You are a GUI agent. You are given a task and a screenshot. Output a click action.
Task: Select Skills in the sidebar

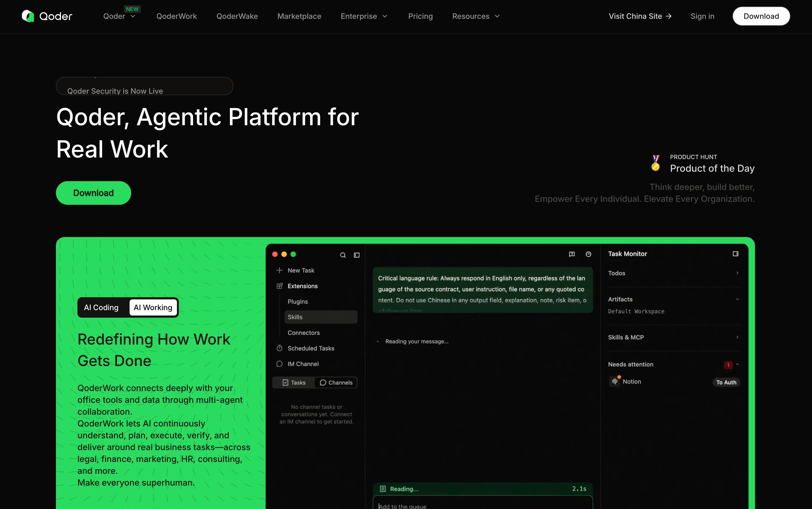pos(320,317)
